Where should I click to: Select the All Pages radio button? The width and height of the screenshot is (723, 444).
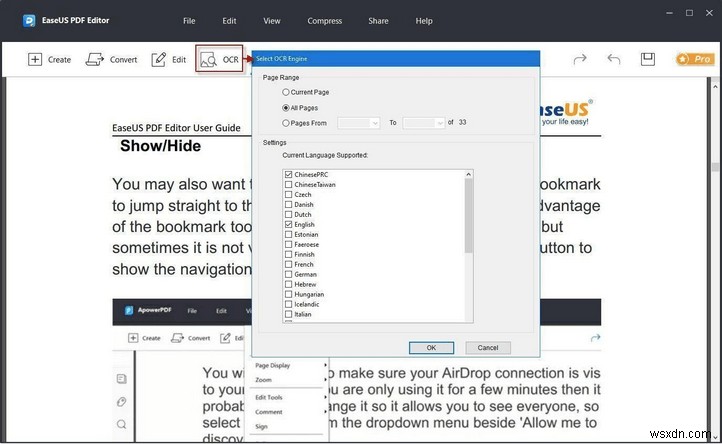click(286, 108)
